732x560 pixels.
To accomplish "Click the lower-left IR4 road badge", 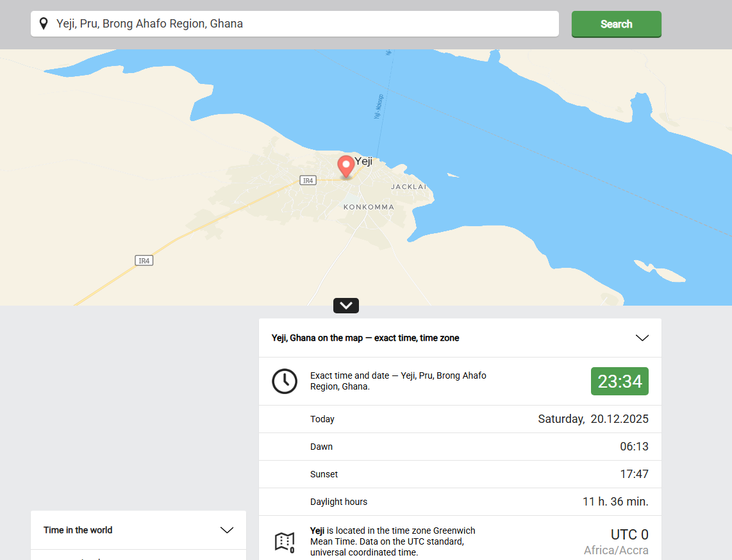I will tap(144, 260).
